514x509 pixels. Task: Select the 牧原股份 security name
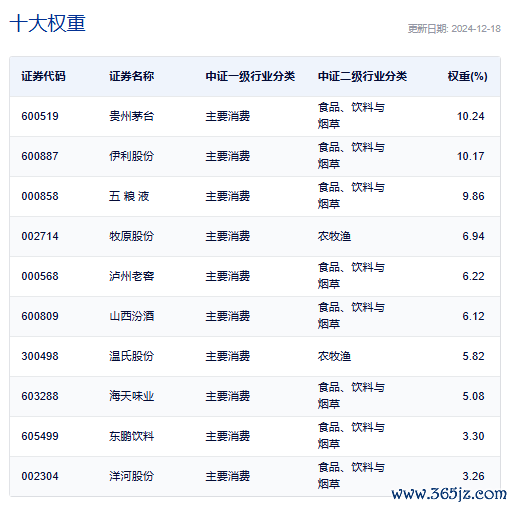coord(132,236)
